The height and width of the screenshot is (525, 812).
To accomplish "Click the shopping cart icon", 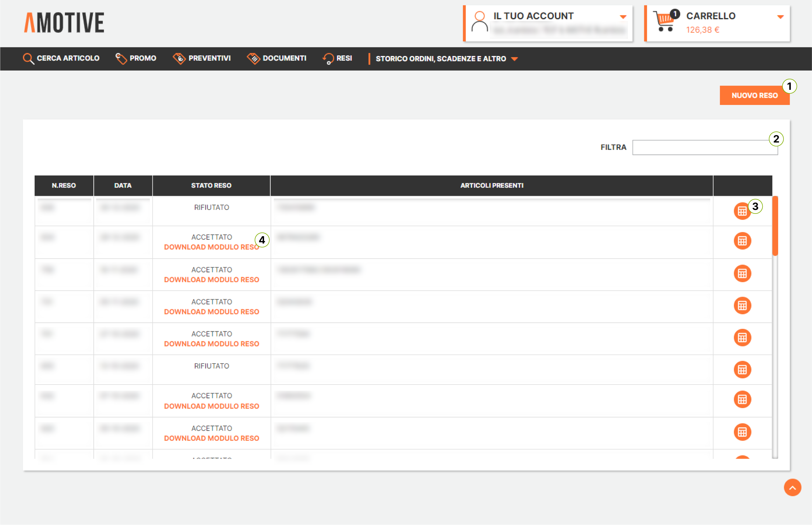I will (x=664, y=22).
